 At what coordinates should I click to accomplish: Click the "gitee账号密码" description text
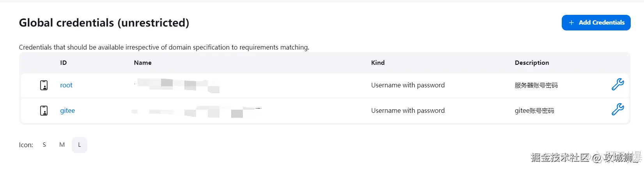pyautogui.click(x=534, y=110)
